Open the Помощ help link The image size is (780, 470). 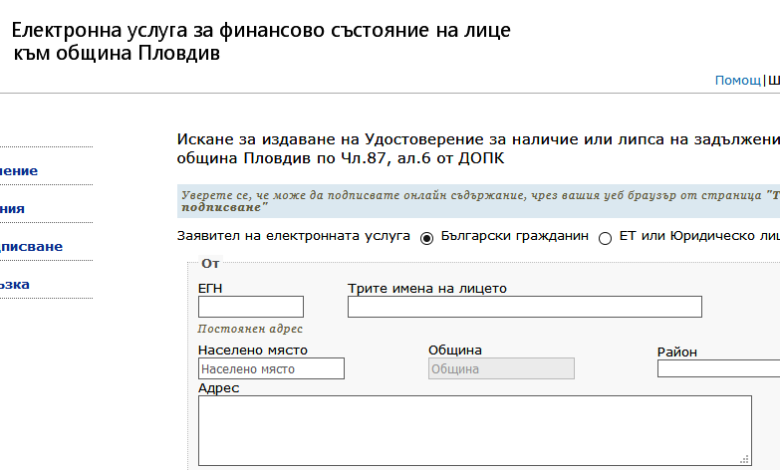tap(738, 80)
